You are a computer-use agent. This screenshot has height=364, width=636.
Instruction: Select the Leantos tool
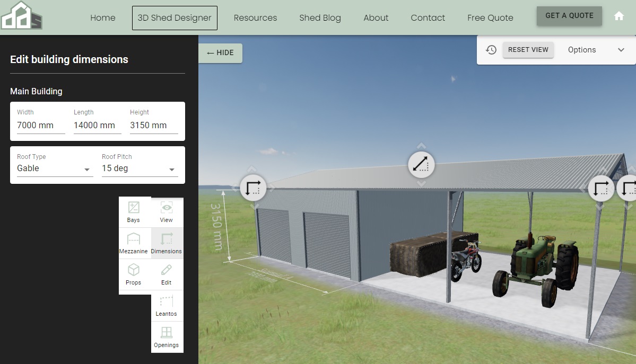point(167,306)
